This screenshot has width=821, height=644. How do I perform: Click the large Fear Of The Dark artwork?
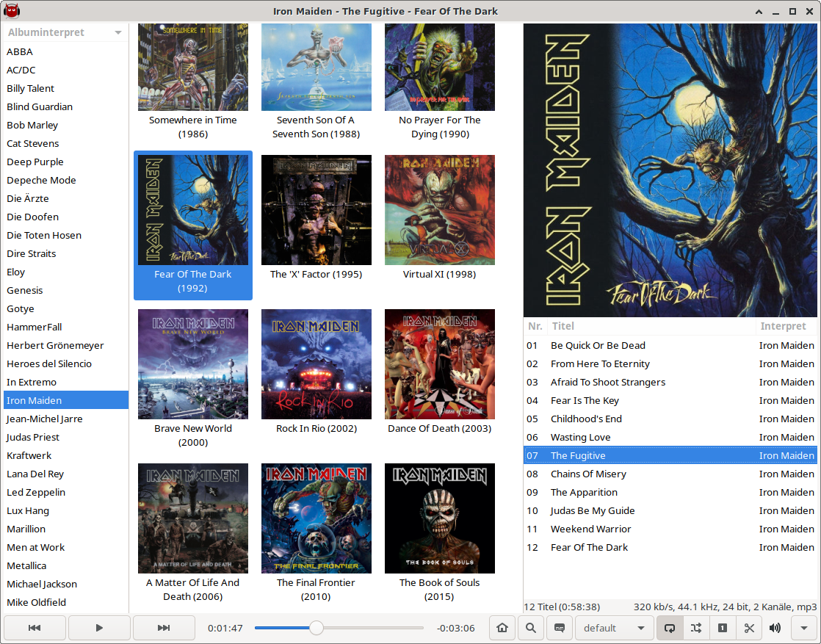(670, 170)
